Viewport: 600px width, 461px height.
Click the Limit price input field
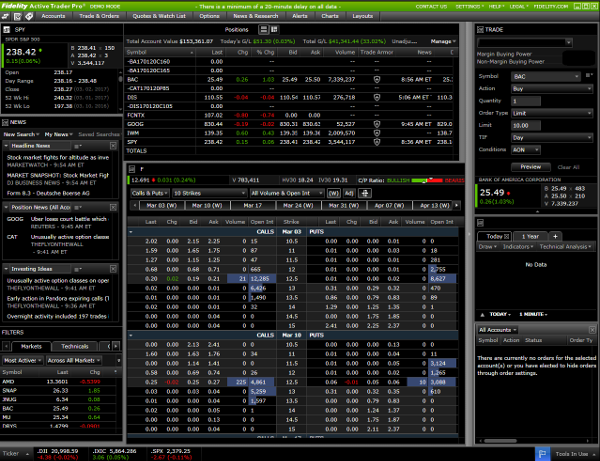pyautogui.click(x=526, y=125)
